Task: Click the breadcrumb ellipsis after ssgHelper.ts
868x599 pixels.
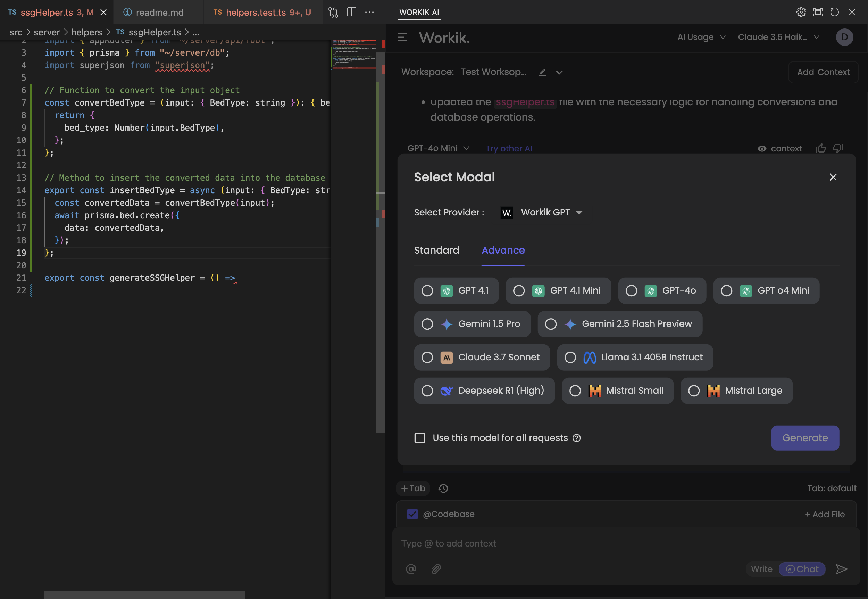Action: (196, 33)
